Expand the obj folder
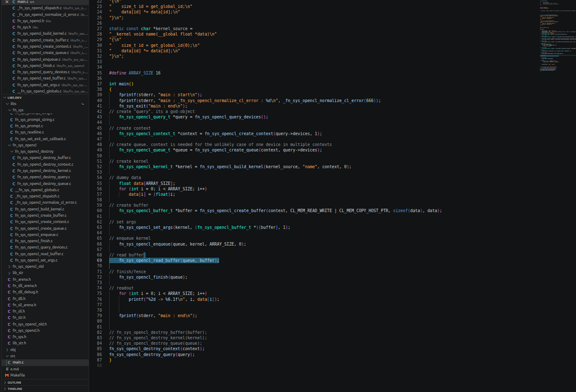 [x=7, y=350]
